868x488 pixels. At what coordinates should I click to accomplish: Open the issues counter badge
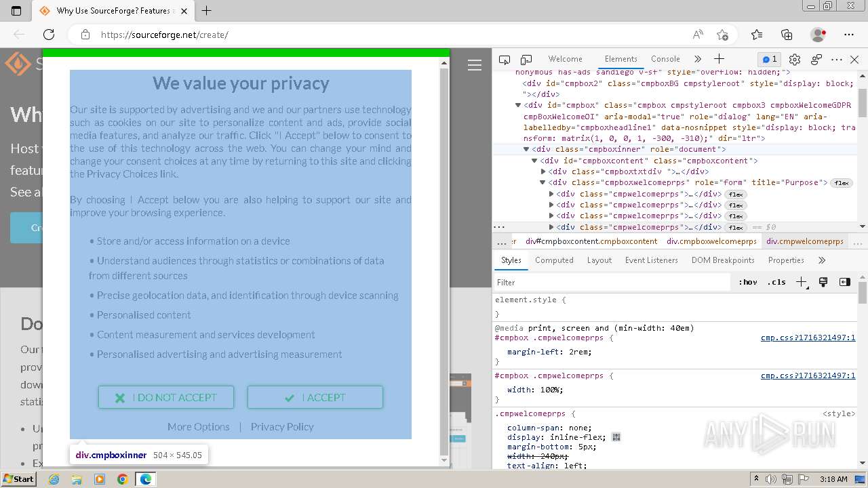(x=770, y=59)
